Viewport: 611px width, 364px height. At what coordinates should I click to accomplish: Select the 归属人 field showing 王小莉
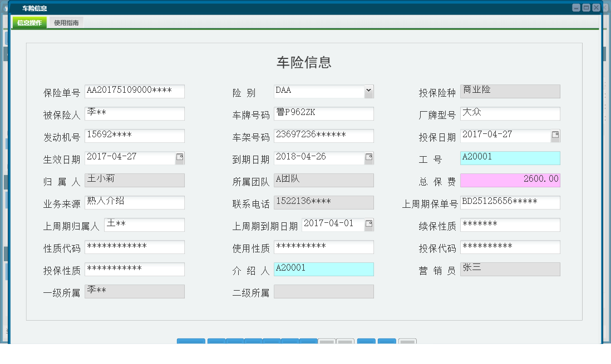point(135,180)
